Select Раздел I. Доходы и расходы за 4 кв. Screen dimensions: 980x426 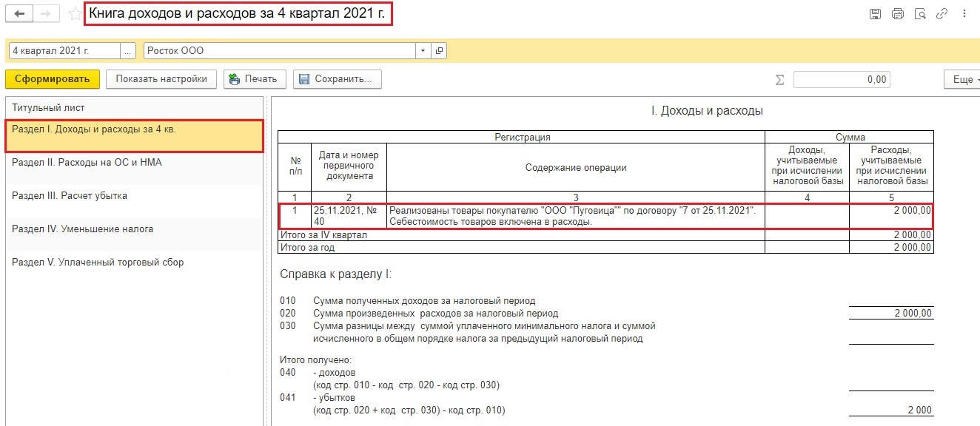[x=134, y=136]
